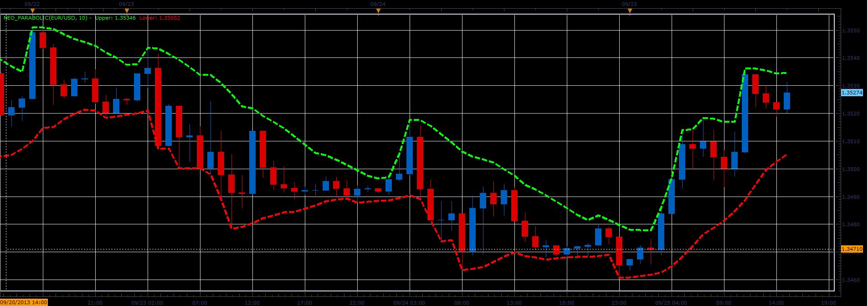Click the 1.3520 price axis label
This screenshot has width=868, height=306.
851,114
